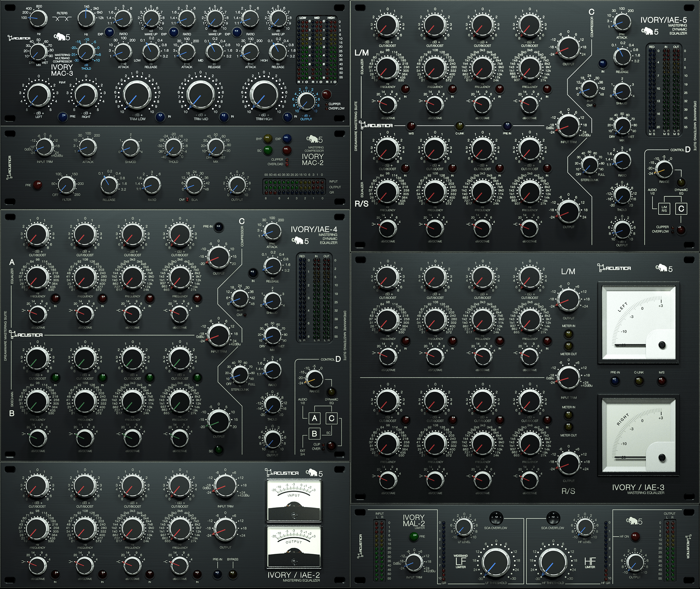Toggle the green PRE button on MAL-2

[414, 536]
